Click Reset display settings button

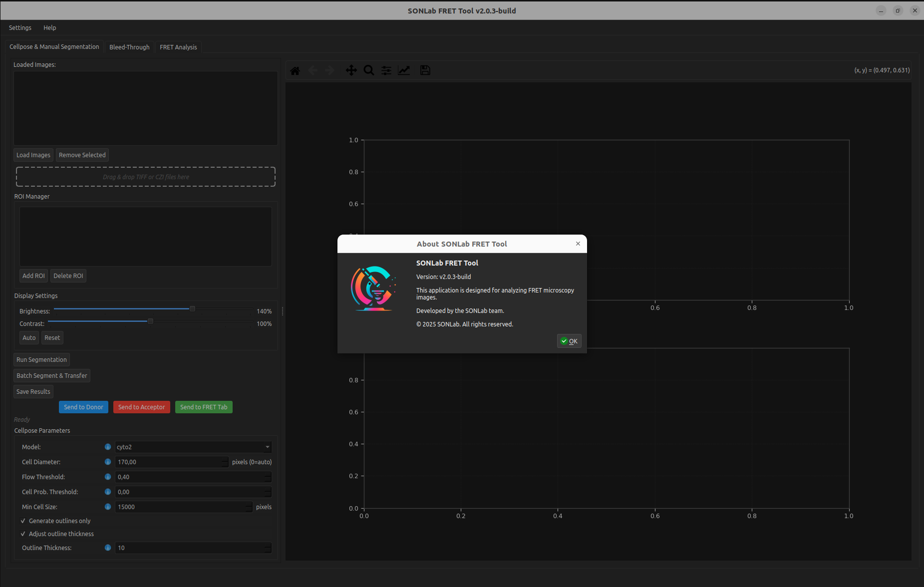(x=52, y=337)
